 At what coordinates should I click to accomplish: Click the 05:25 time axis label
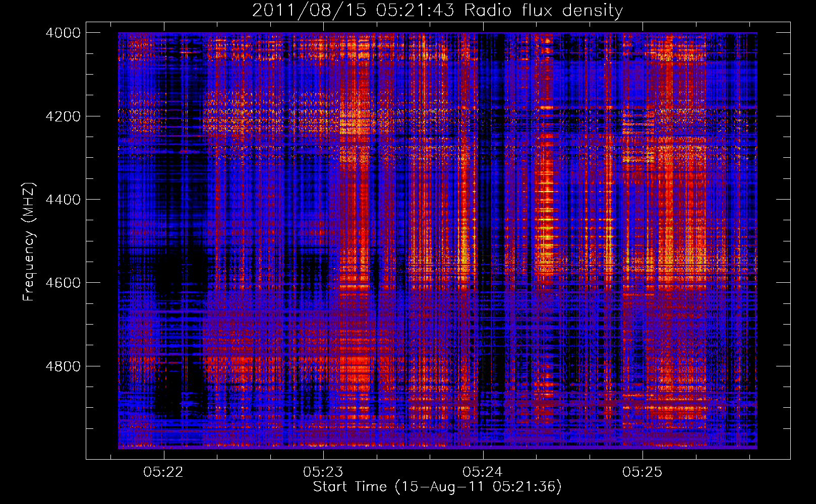642,472
